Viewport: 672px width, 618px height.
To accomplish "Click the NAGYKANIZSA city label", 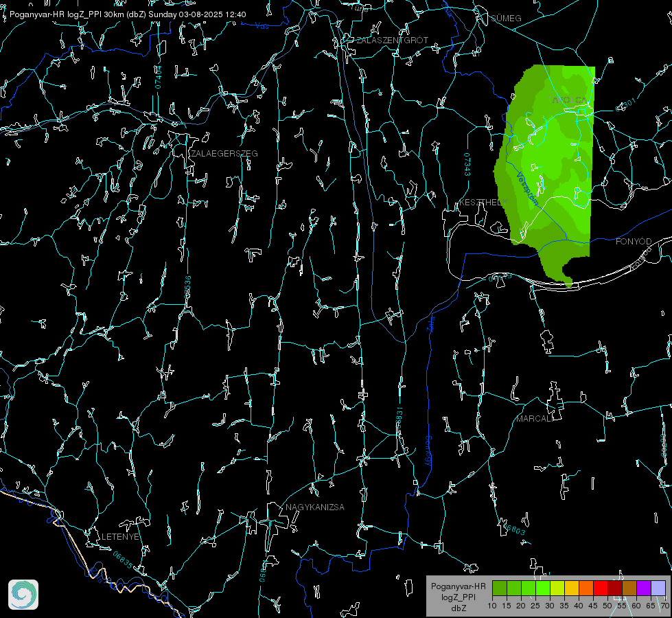I will pos(315,507).
